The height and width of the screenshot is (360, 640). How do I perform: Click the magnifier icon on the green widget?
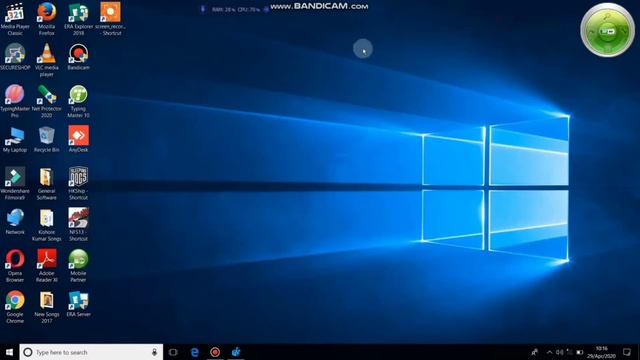point(607,16)
